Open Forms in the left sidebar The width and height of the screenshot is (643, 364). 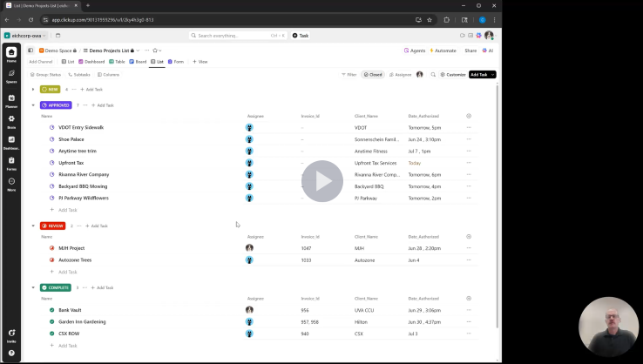click(x=11, y=163)
